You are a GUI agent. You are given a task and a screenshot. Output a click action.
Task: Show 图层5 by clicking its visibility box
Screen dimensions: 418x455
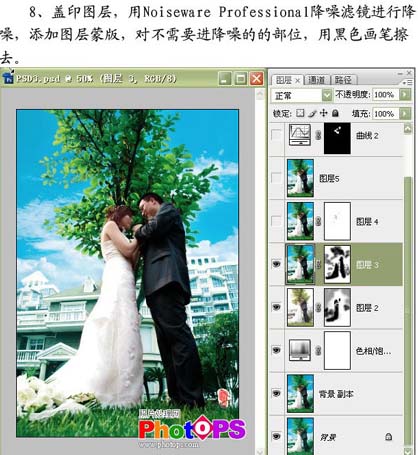pos(276,178)
